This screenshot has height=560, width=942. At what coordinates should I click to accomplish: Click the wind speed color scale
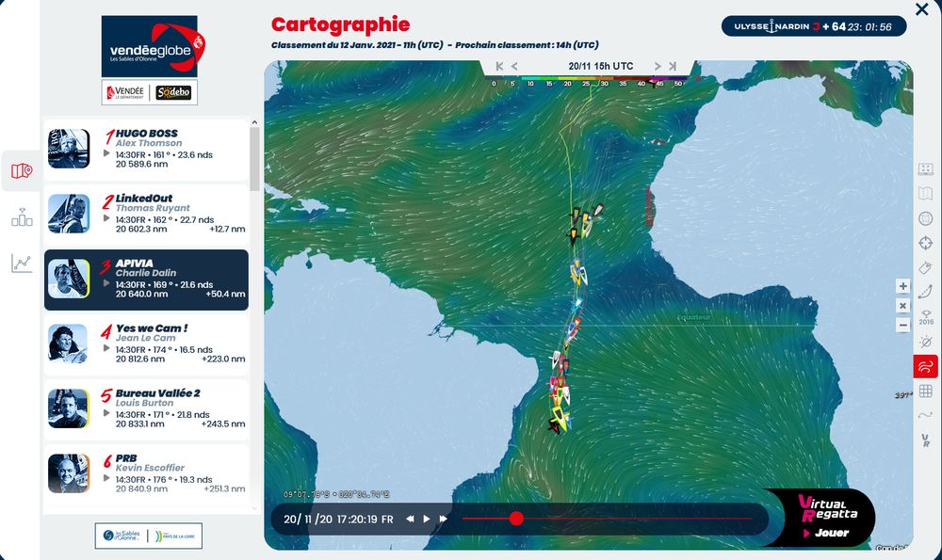pyautogui.click(x=588, y=80)
